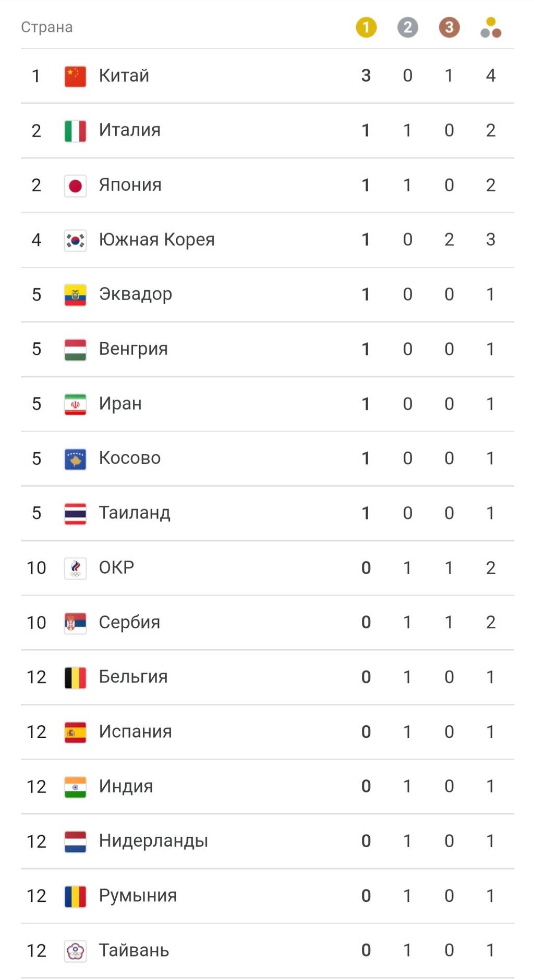Image resolution: width=534 pixels, height=980 pixels.
Task: Click China's gold medal count
Action: (366, 76)
